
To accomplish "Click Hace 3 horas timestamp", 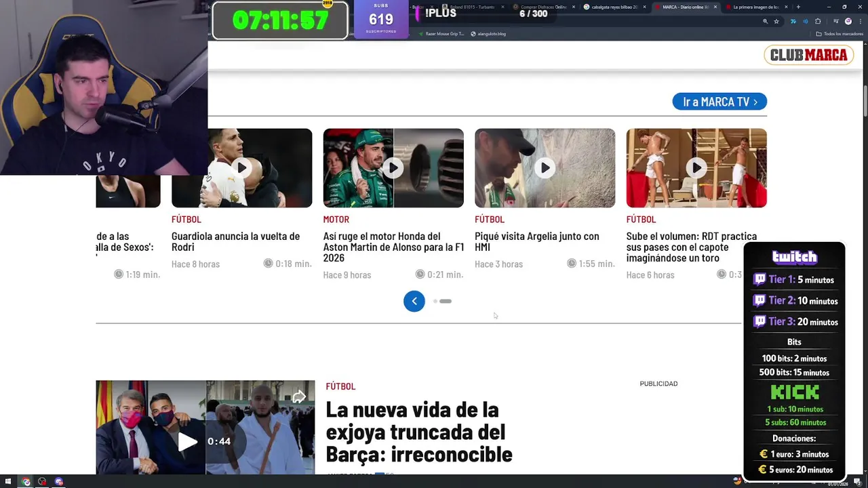I will click(x=498, y=264).
